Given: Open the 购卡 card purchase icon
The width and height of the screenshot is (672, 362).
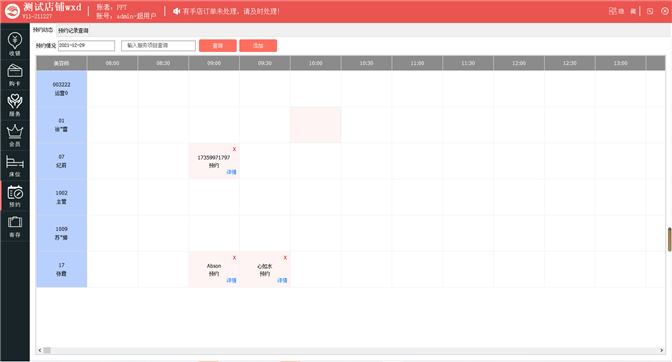Looking at the screenshot, I should 15,75.
